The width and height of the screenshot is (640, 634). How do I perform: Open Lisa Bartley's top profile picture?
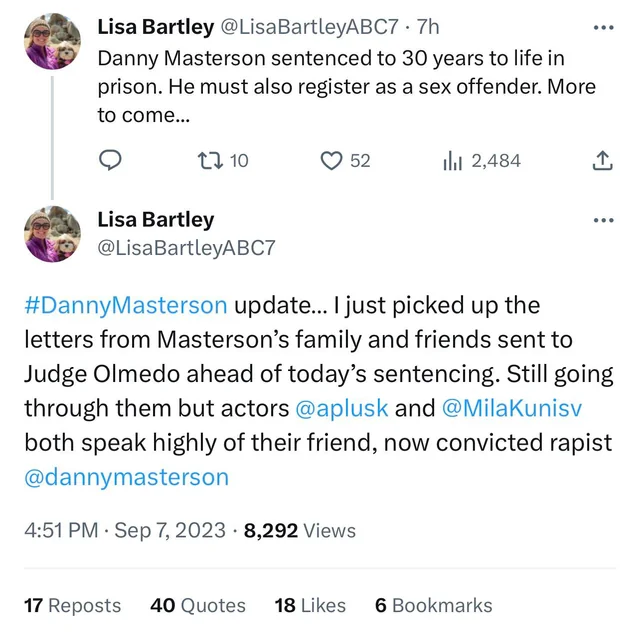tap(51, 42)
